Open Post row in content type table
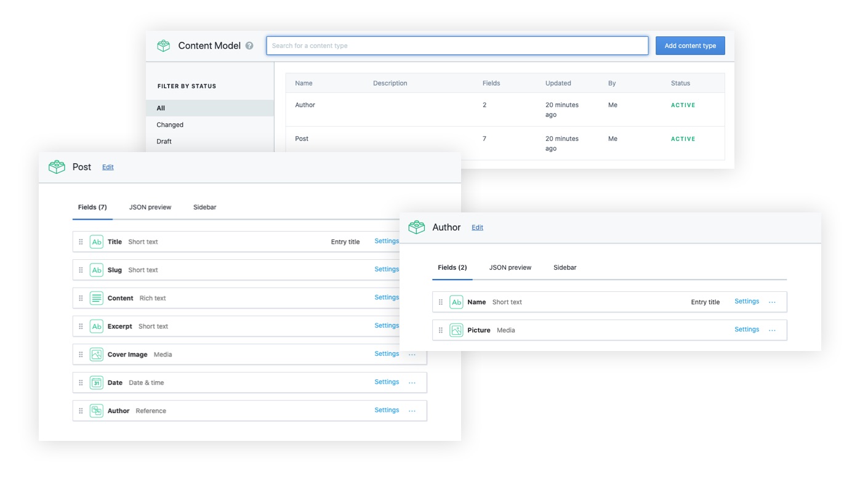The width and height of the screenshot is (868, 492). click(x=505, y=143)
